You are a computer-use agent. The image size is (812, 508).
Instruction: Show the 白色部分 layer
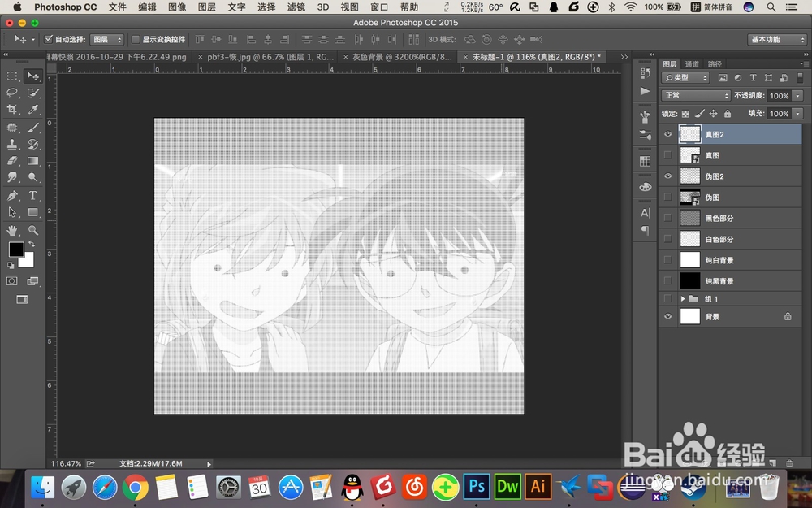point(667,239)
